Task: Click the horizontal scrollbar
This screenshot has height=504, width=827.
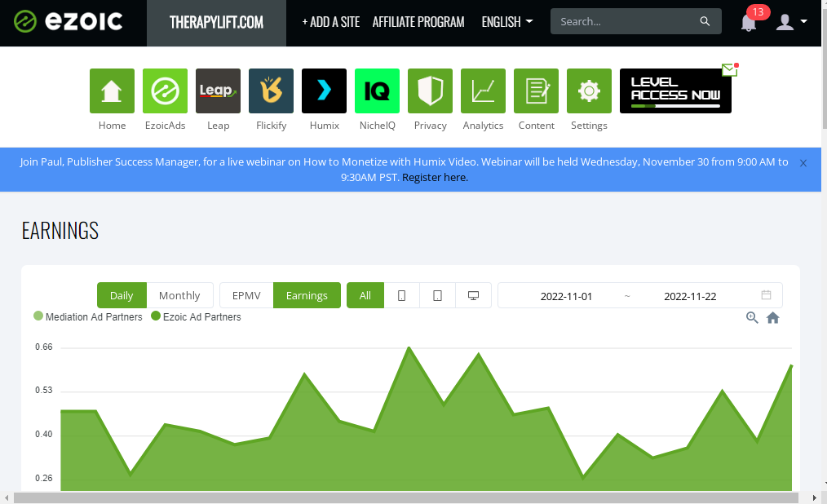Action: point(405,497)
